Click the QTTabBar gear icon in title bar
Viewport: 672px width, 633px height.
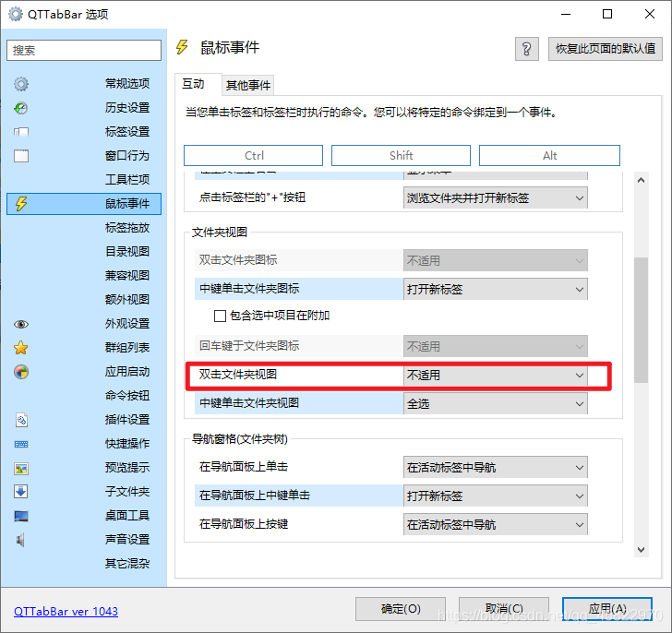click(x=16, y=14)
